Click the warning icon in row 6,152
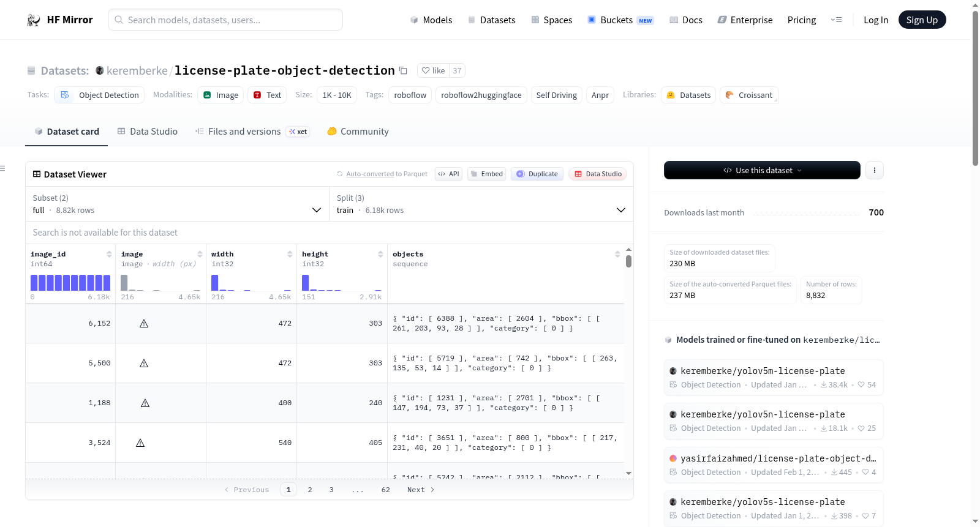 click(x=144, y=323)
